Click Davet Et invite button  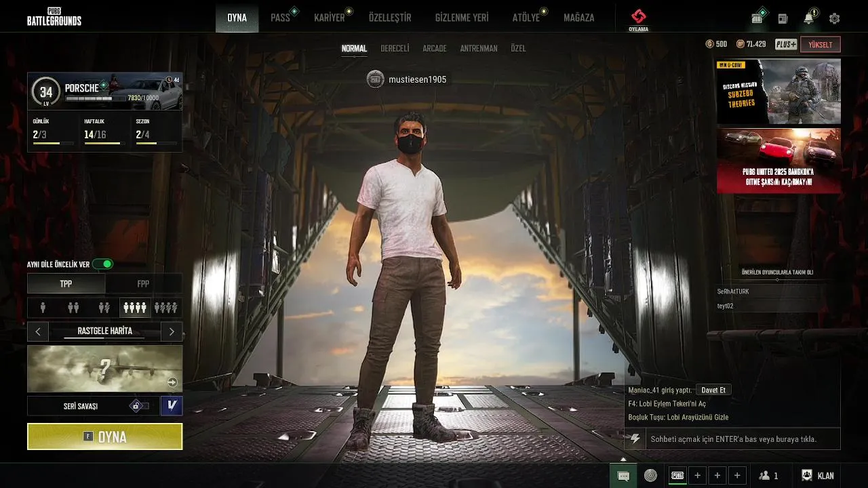tap(713, 390)
